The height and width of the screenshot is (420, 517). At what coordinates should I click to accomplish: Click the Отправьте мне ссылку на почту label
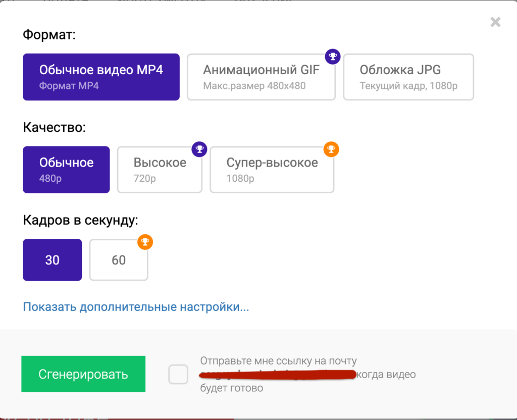[278, 361]
